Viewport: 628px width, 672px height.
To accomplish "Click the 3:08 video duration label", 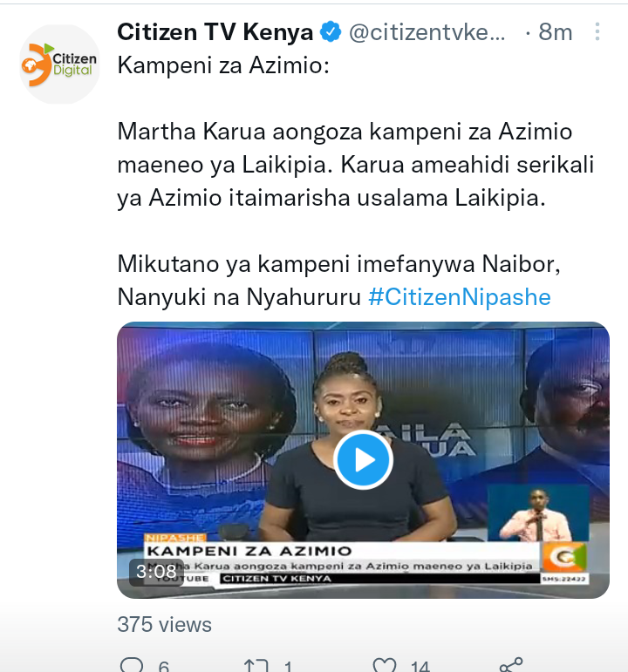I will (x=156, y=571).
